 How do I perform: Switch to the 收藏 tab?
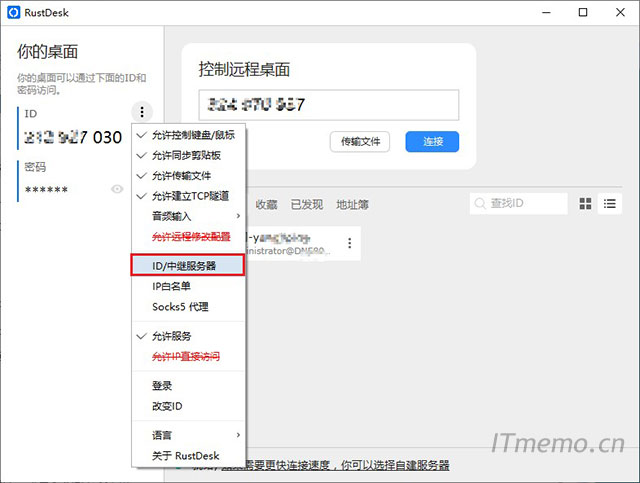267,204
